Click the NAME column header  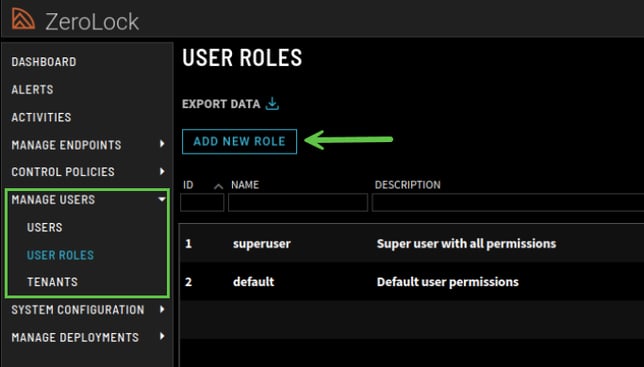click(245, 185)
